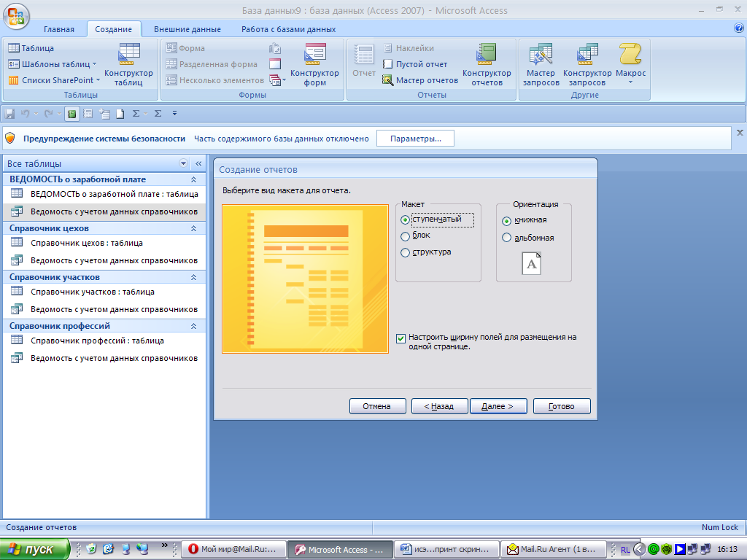The width and height of the screenshot is (747, 560).
Task: Switch to the Внешние данные tab
Action: [187, 29]
